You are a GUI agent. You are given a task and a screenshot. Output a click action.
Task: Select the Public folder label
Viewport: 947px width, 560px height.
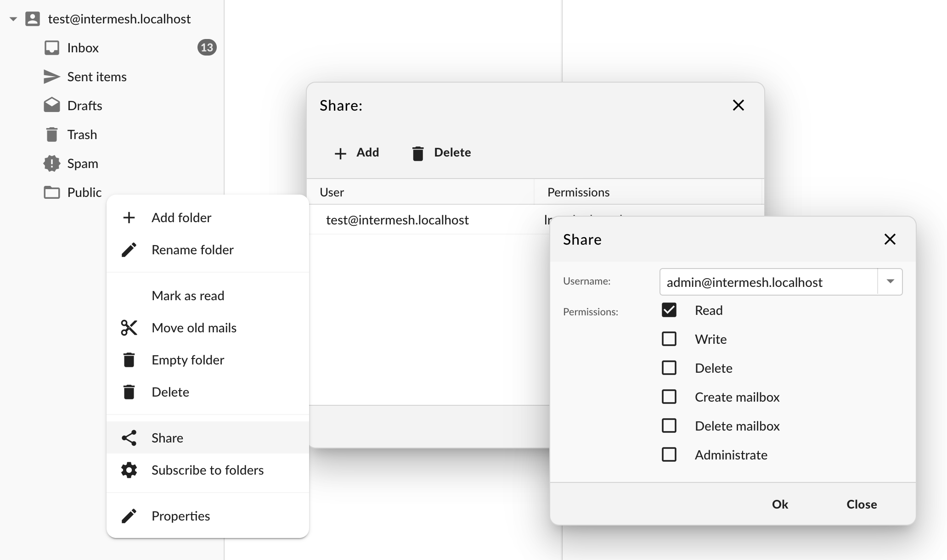point(85,192)
